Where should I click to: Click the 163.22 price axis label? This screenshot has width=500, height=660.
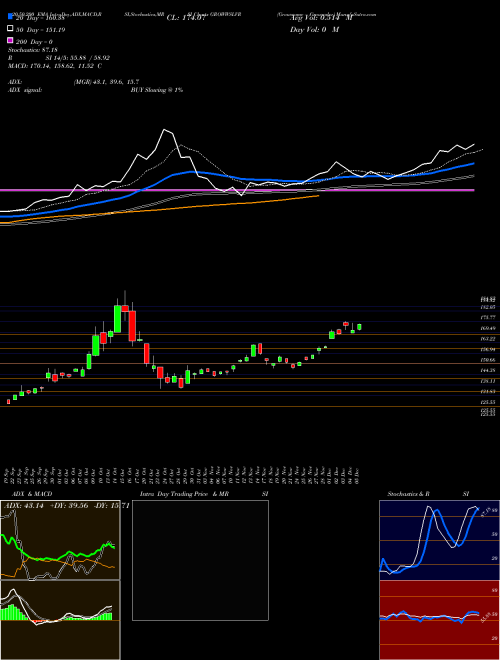tap(488, 338)
